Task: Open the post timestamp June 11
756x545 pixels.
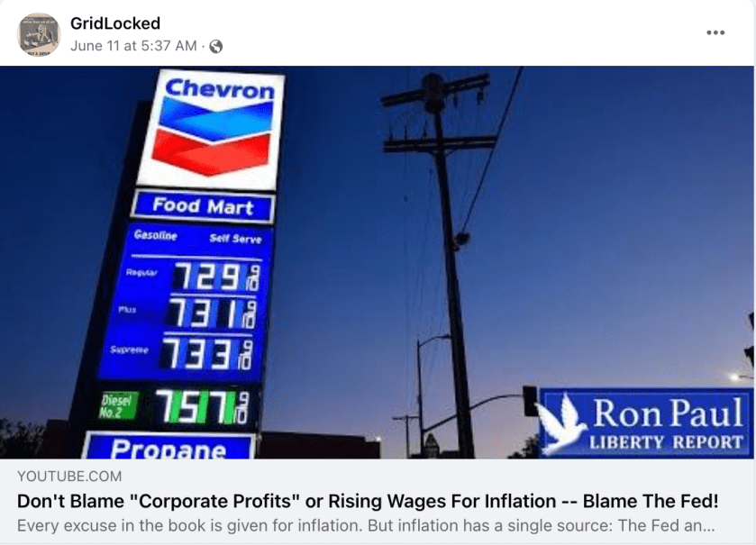Action: coord(133,46)
